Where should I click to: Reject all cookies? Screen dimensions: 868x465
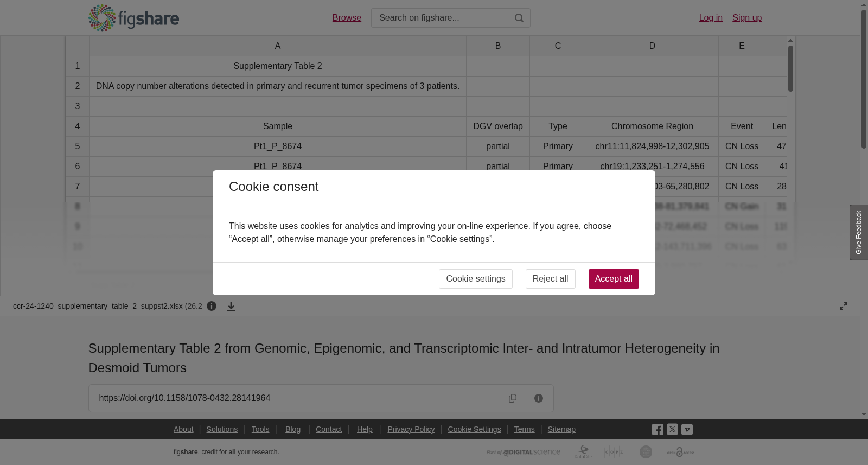click(550, 279)
